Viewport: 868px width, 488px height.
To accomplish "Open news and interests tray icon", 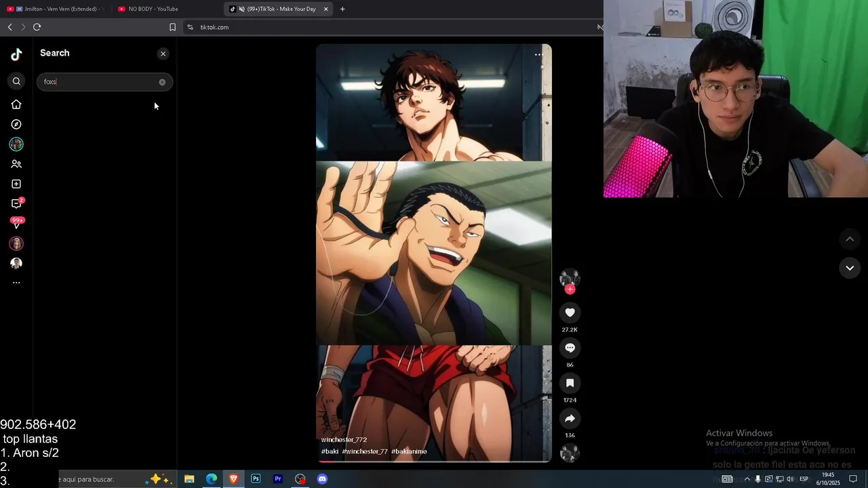I will (727, 479).
